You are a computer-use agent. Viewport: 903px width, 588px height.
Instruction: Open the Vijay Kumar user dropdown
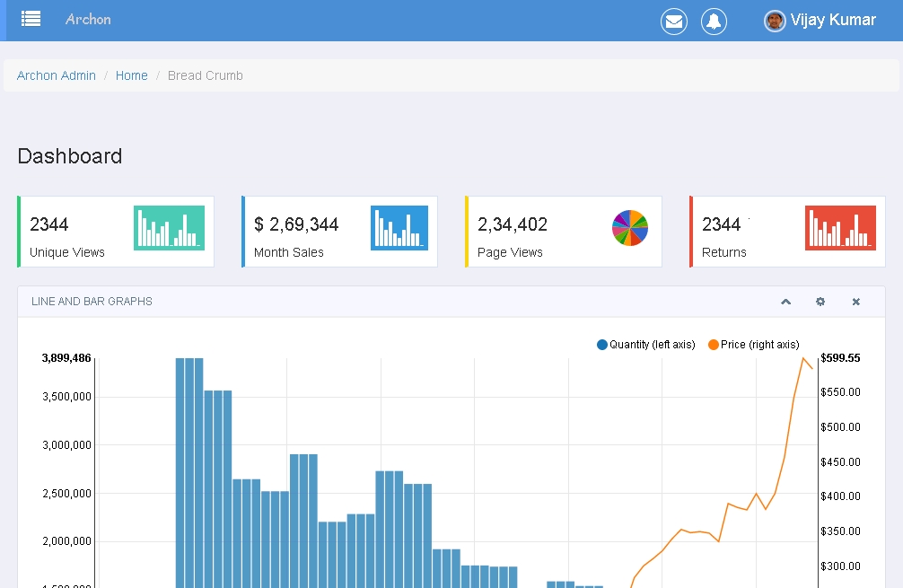click(x=832, y=20)
